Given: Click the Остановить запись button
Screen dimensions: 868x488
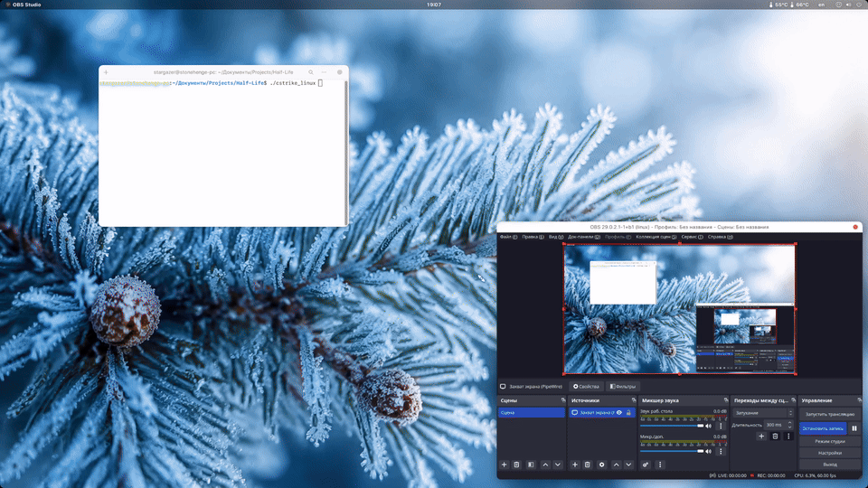Looking at the screenshot, I should 823,428.
